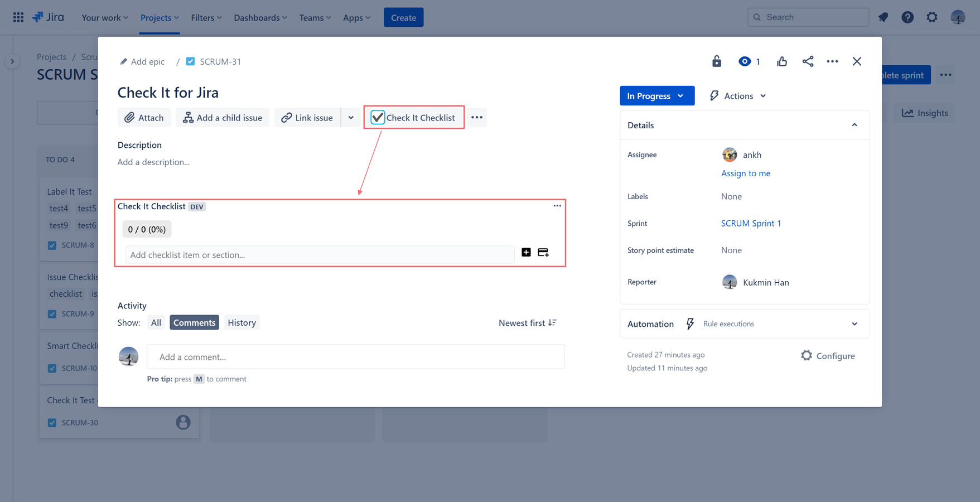Image resolution: width=980 pixels, height=502 pixels.
Task: Expand the Automation rule executions chevron
Action: tap(855, 324)
